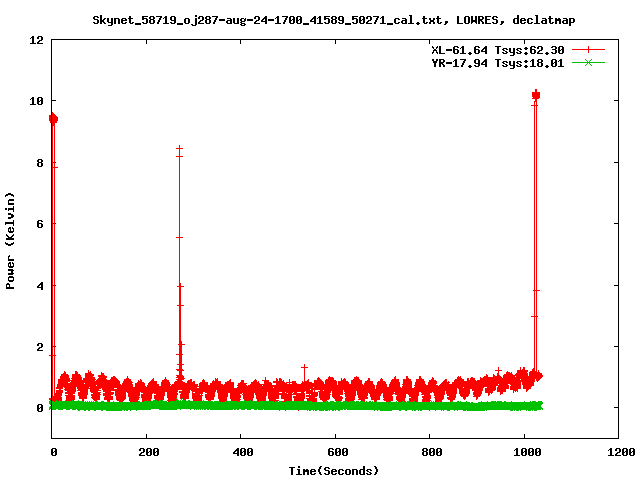Click the y-axis tick label 12
The image size is (640, 480).
pos(36,40)
